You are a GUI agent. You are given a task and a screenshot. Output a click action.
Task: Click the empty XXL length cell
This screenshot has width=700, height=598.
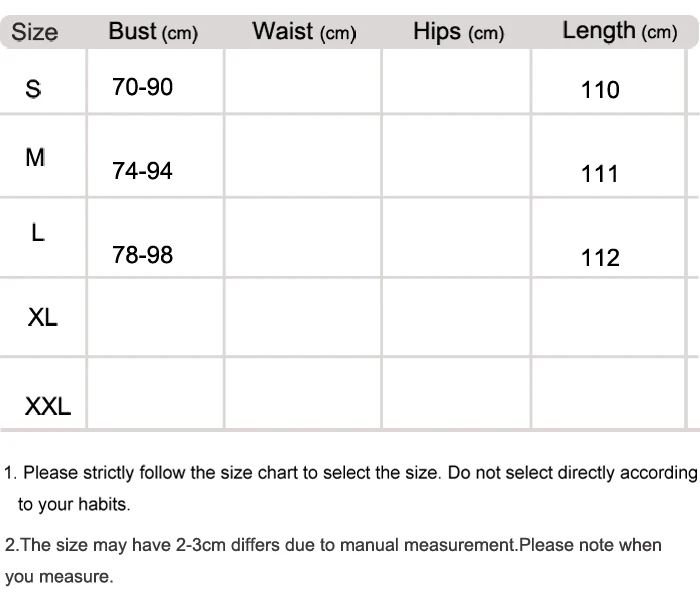[608, 393]
